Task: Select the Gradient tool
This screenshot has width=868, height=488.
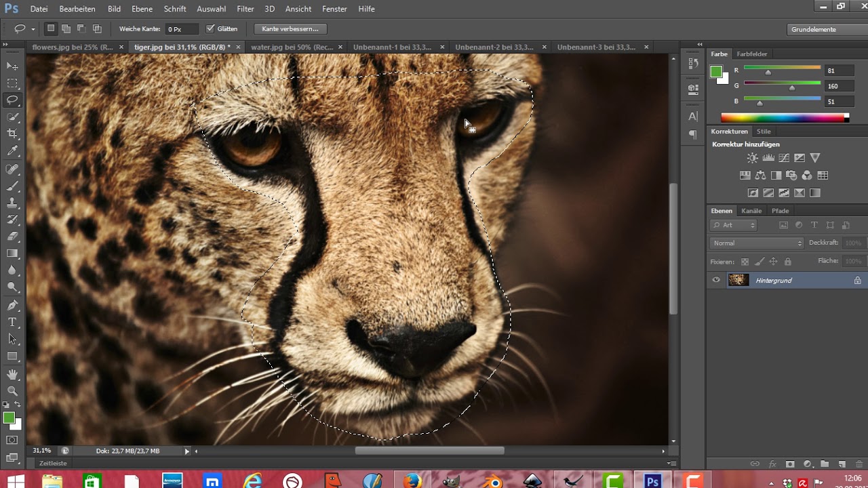Action: 12,253
